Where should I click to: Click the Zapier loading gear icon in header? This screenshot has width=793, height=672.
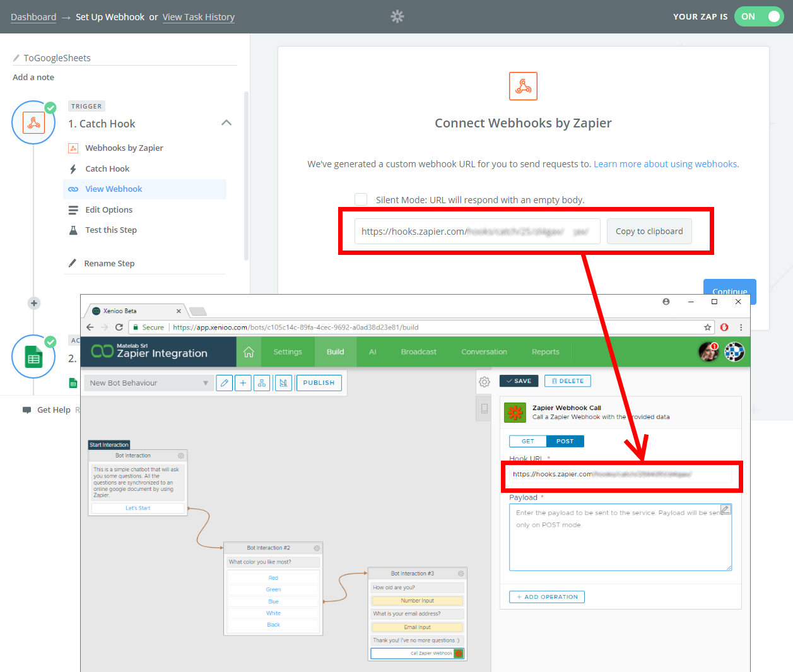tap(397, 16)
